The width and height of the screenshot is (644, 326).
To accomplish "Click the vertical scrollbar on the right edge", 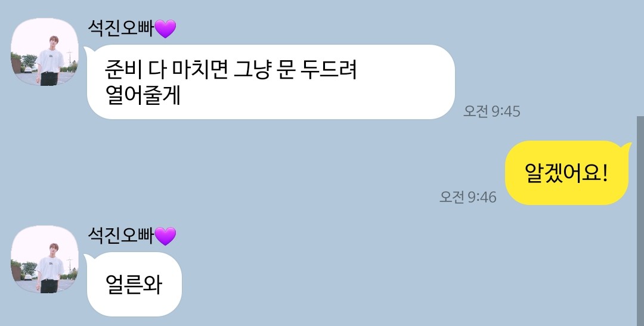I will (640, 221).
